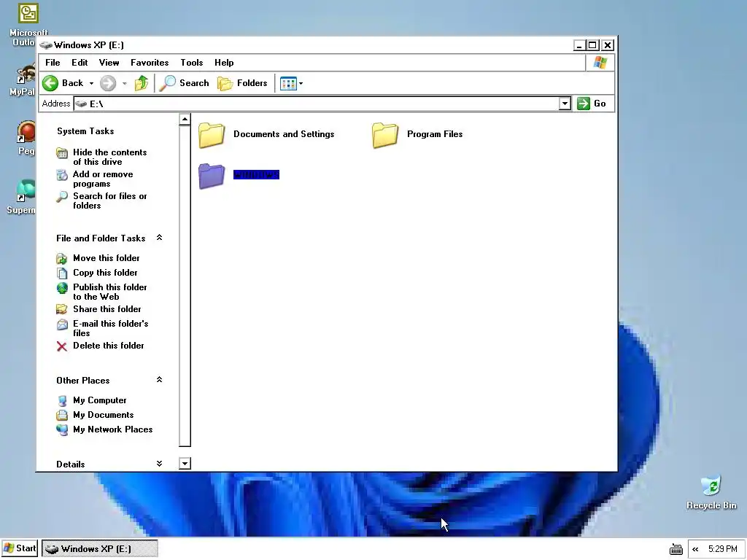Click the My Documents icon in Other Places

(x=62, y=415)
